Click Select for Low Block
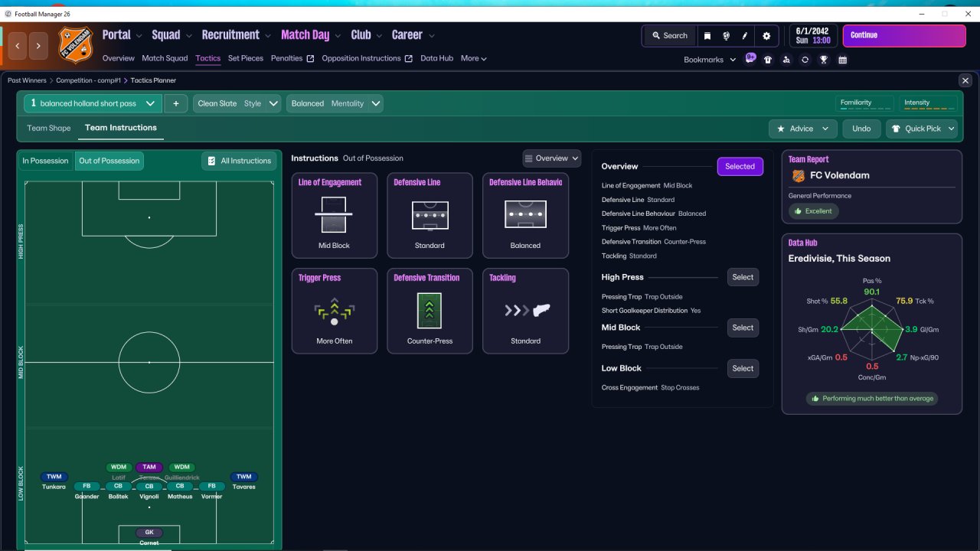Viewport: 980px width, 551px height. [743, 368]
